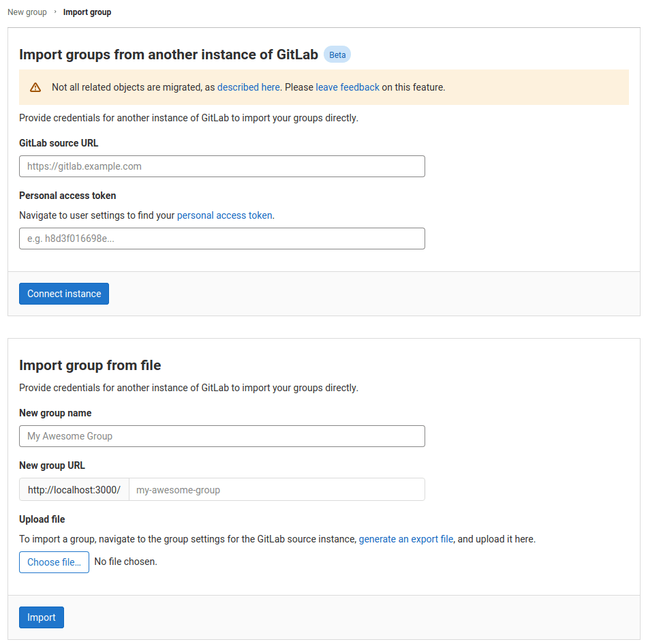Click the http://localhost:3000/ URL prefix
Viewport: 646px width, 644px height.
(x=74, y=489)
